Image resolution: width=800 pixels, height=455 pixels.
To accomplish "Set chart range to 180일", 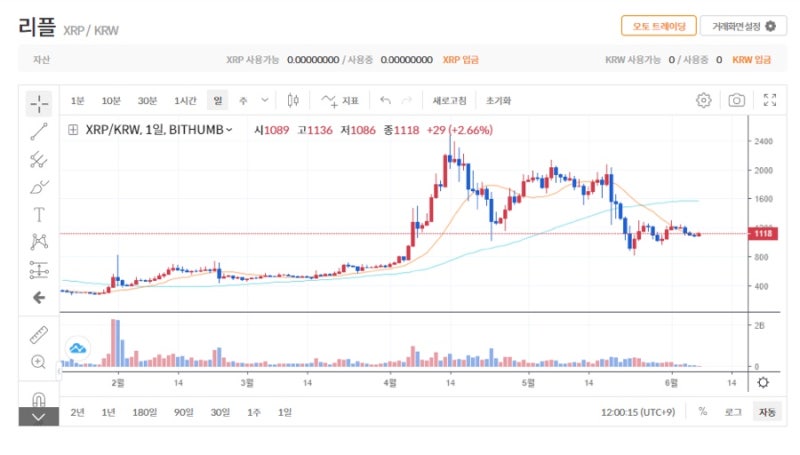I will (x=145, y=412).
